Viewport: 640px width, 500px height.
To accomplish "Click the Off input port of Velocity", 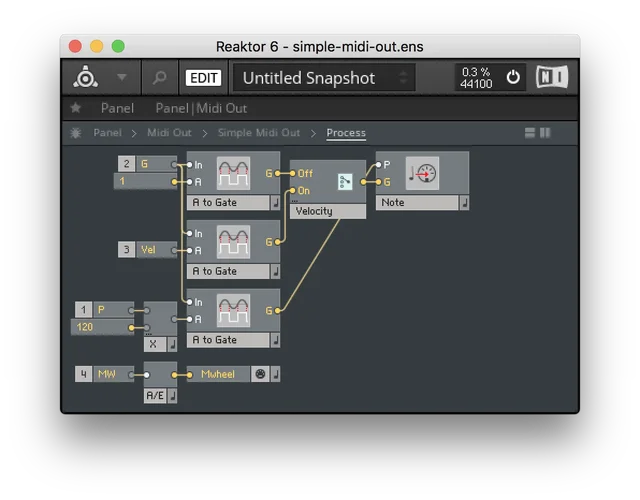I will pyautogui.click(x=293, y=173).
